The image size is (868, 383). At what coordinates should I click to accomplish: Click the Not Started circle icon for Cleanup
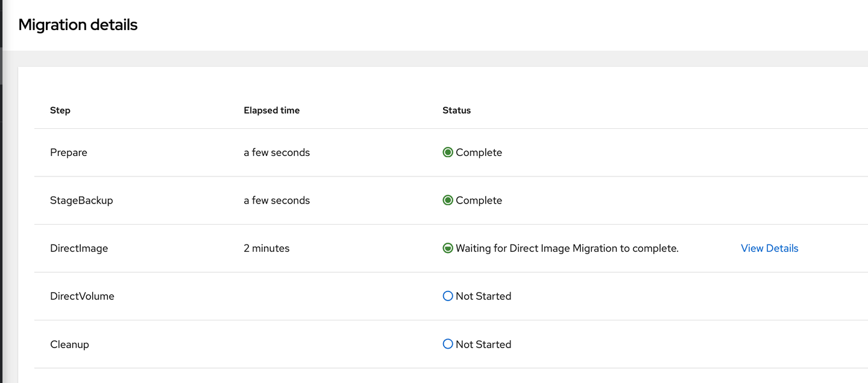point(447,344)
